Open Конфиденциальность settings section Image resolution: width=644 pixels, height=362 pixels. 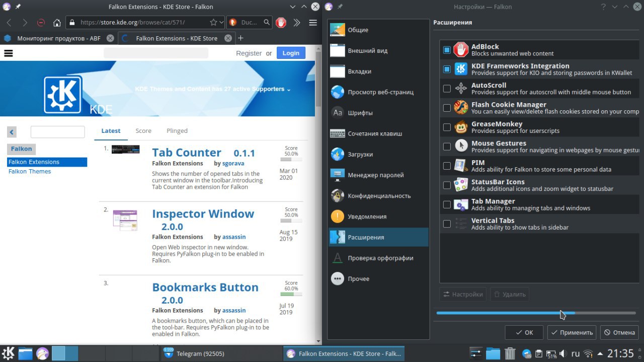pyautogui.click(x=378, y=195)
